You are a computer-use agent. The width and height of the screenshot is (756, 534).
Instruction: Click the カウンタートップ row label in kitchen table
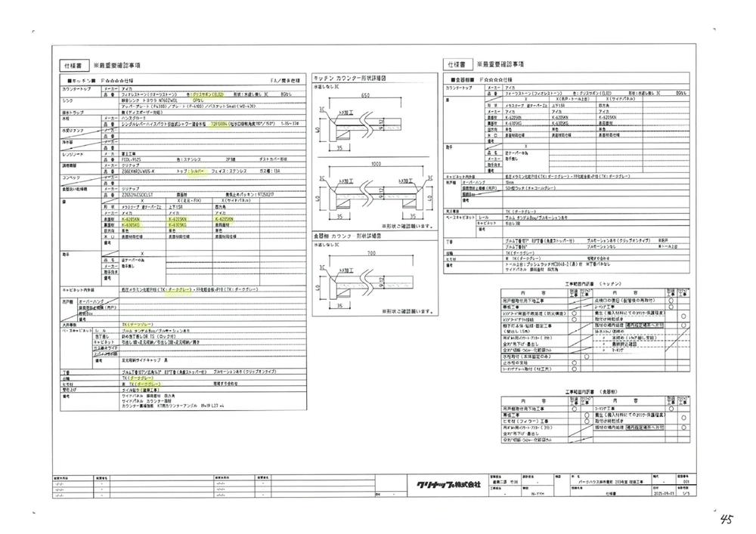click(77, 89)
